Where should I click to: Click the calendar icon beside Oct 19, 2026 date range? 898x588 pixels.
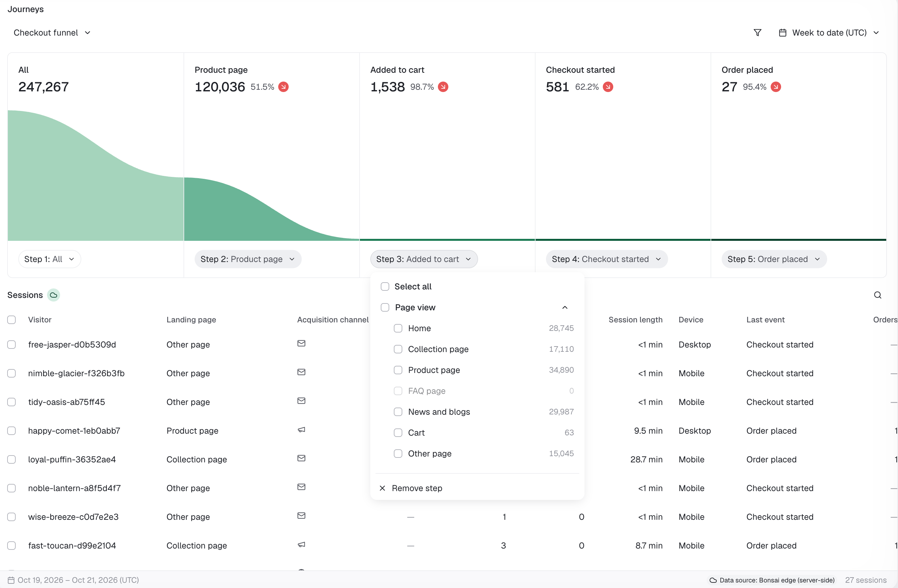[x=11, y=580]
